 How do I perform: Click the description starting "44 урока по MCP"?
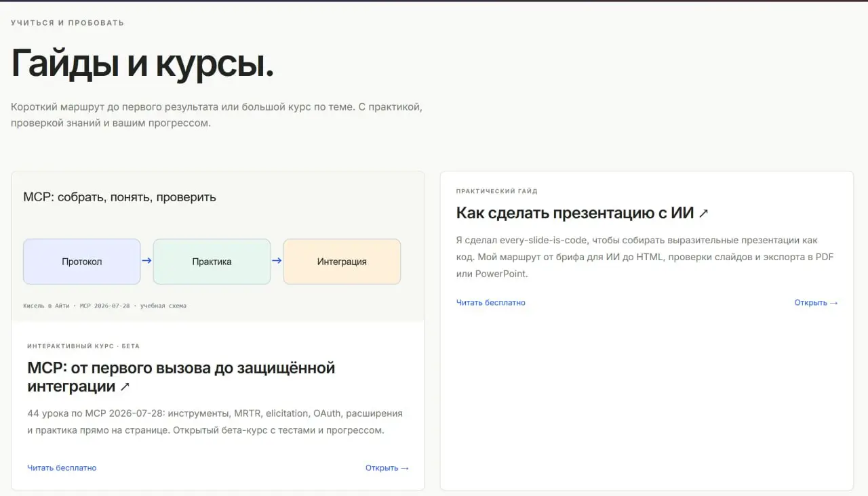click(215, 421)
